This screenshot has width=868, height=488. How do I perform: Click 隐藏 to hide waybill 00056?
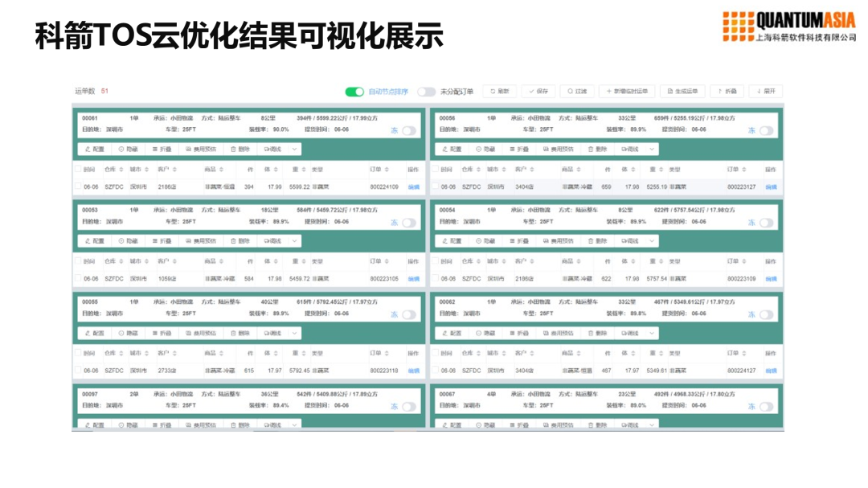click(x=487, y=149)
